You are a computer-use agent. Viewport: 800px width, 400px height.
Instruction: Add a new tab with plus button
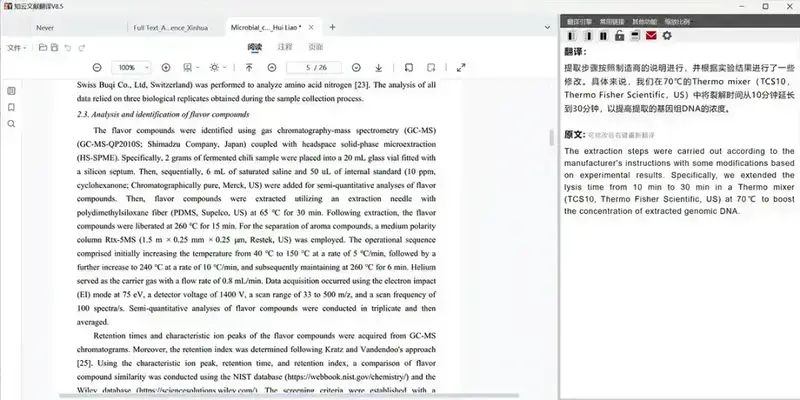click(x=332, y=27)
